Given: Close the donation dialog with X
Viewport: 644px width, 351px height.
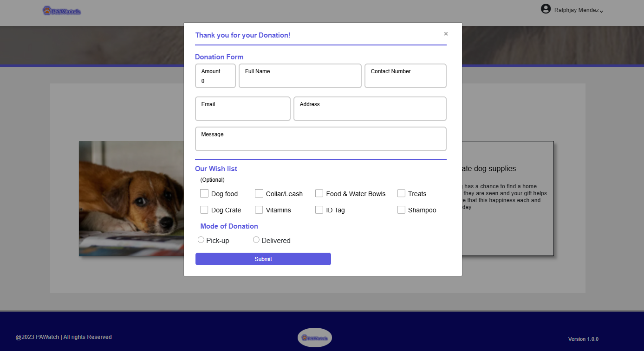Looking at the screenshot, I should 446,34.
